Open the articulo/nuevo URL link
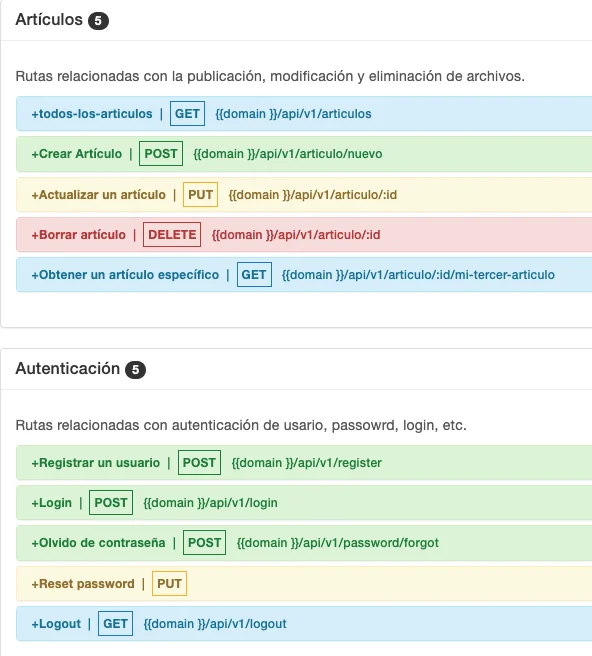The height and width of the screenshot is (656, 592). tap(288, 154)
